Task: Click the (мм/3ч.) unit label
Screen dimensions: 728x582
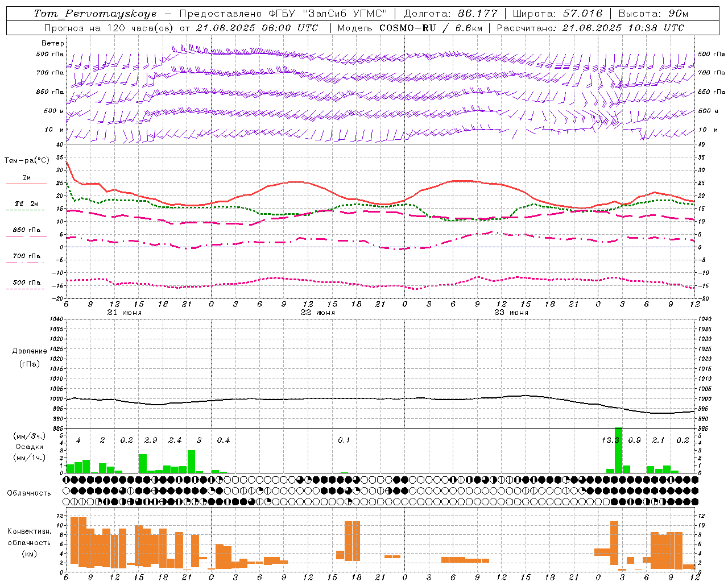Action: coord(30,436)
